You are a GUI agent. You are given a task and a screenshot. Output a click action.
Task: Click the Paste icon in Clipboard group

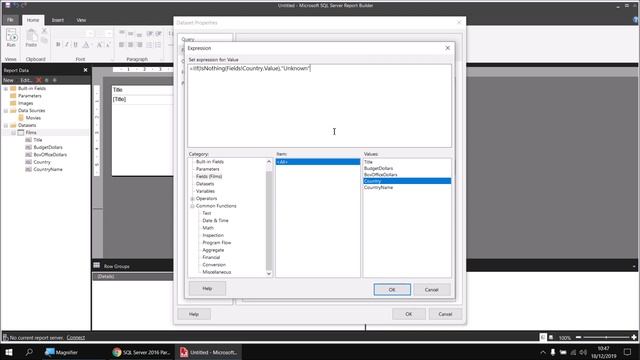tap(31, 38)
